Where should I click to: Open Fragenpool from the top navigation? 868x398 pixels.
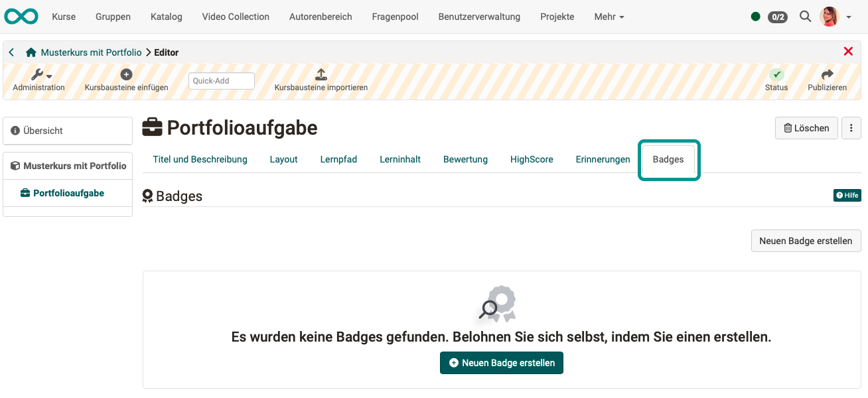pos(395,17)
